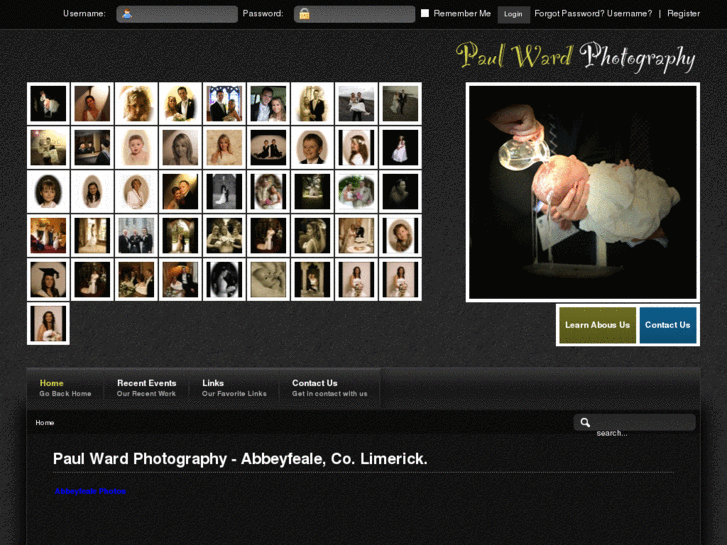The height and width of the screenshot is (545, 727).
Task: Open the church stained-glass wedding couple thumbnail
Action: click(x=224, y=104)
